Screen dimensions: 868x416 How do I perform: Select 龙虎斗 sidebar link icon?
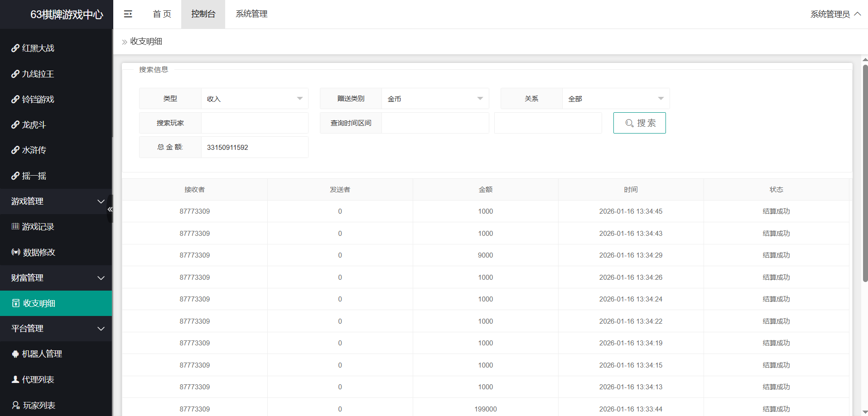coord(15,125)
